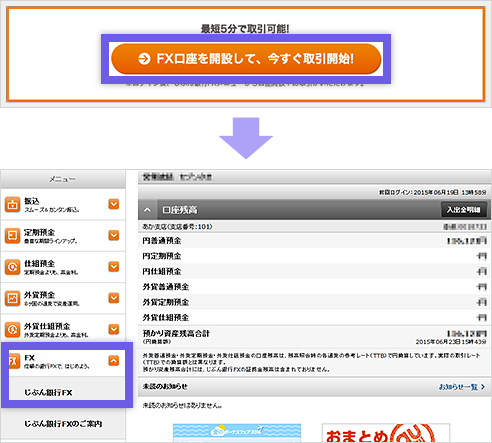Click the 入出金明細 button
Screen dimensions: 492x443
point(463,210)
